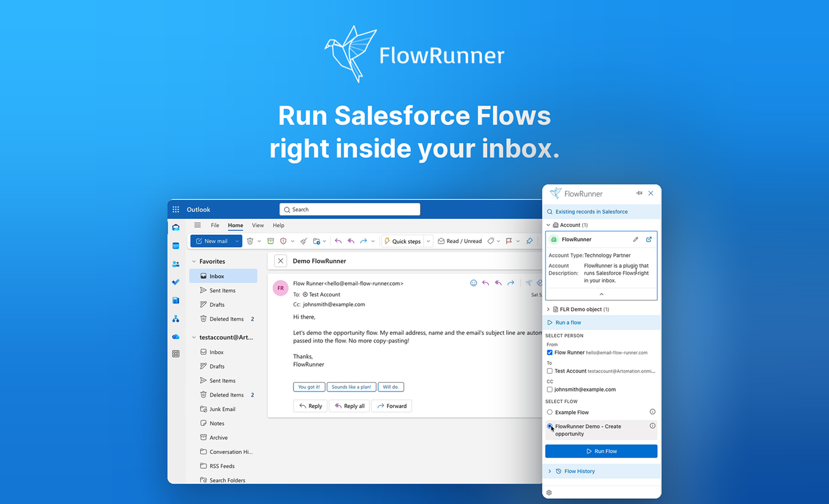829x504 pixels.
Task: Click the Reply all button below the message
Action: [350, 406]
